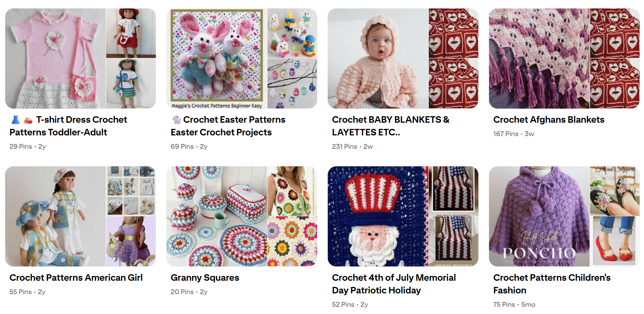Click the American Girl dolls cover photo
The height and width of the screenshot is (314, 644).
point(56,216)
